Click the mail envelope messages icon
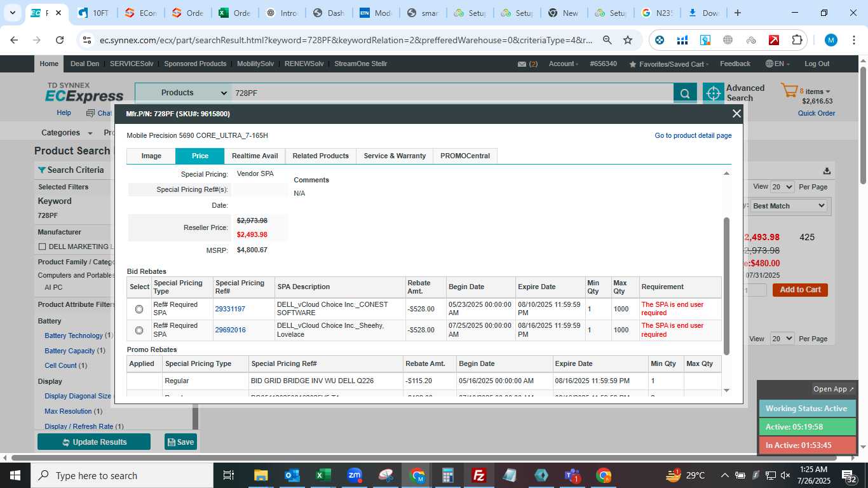Screen dimensions: 868x488 click(522, 64)
